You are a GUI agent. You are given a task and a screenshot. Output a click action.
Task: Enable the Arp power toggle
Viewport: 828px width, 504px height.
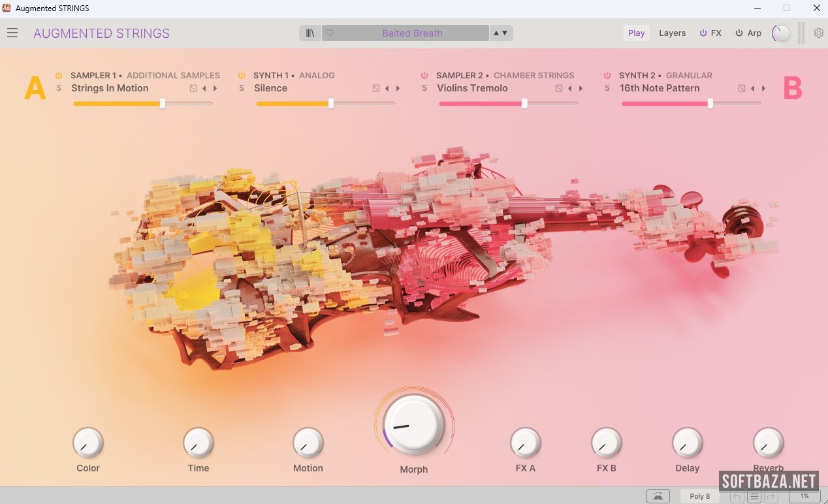click(739, 33)
